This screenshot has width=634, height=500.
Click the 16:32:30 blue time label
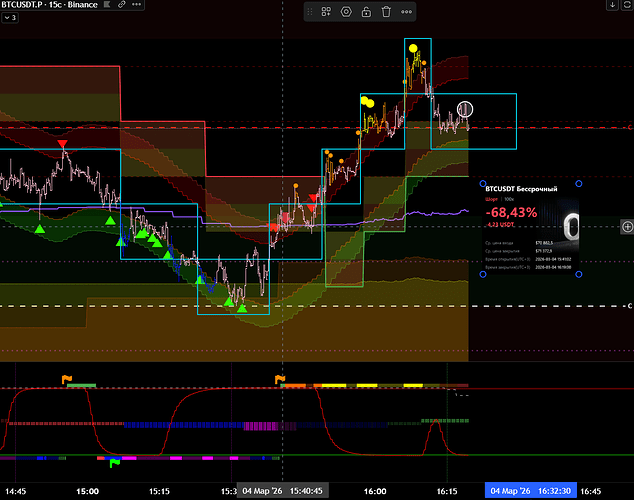528,491
